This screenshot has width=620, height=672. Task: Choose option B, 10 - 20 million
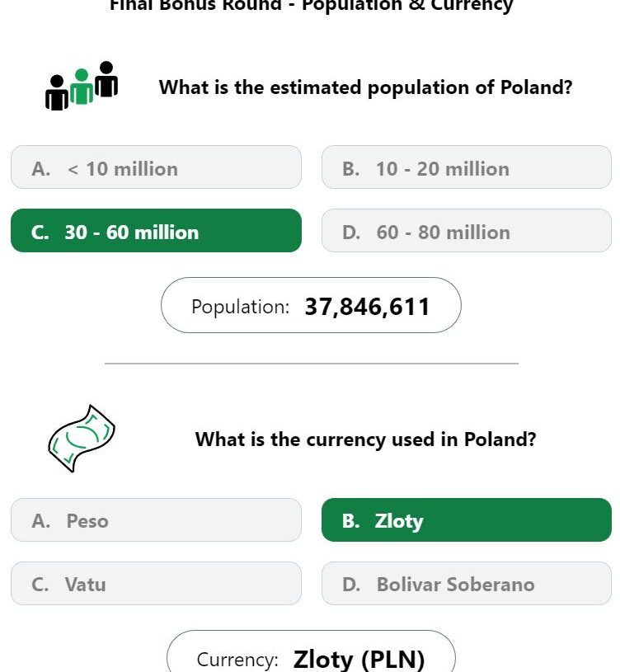click(x=466, y=167)
